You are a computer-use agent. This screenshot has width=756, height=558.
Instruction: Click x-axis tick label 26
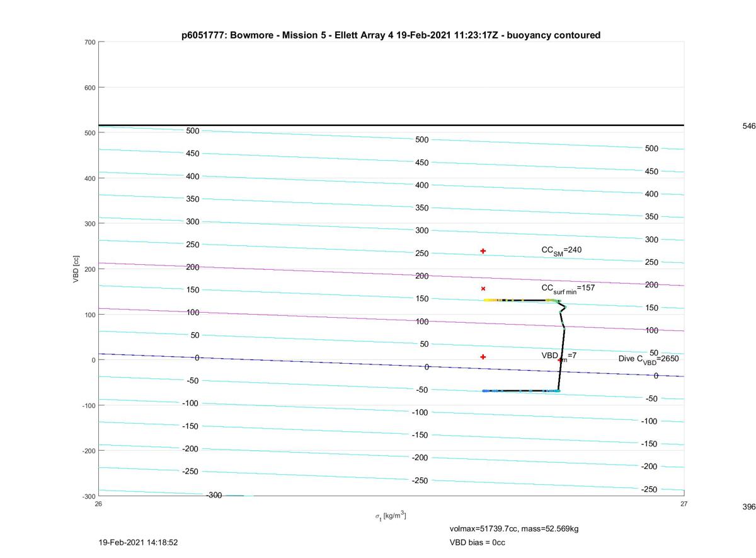[x=98, y=503]
